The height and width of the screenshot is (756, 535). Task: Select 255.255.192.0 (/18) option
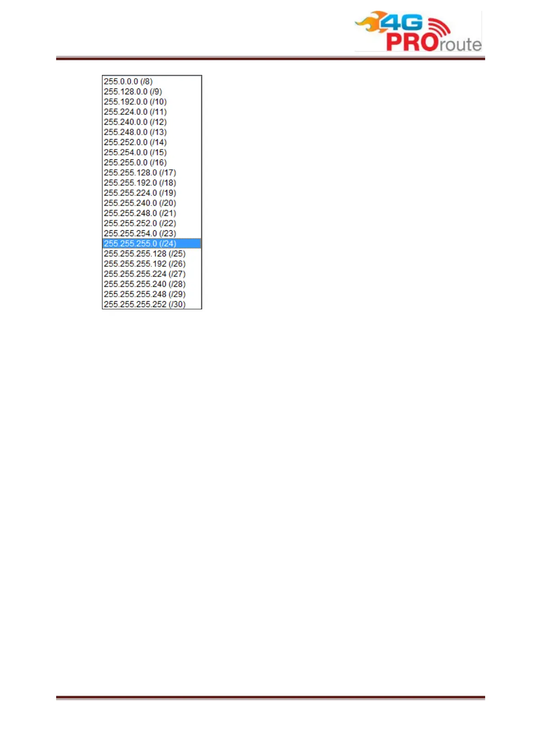point(152,183)
